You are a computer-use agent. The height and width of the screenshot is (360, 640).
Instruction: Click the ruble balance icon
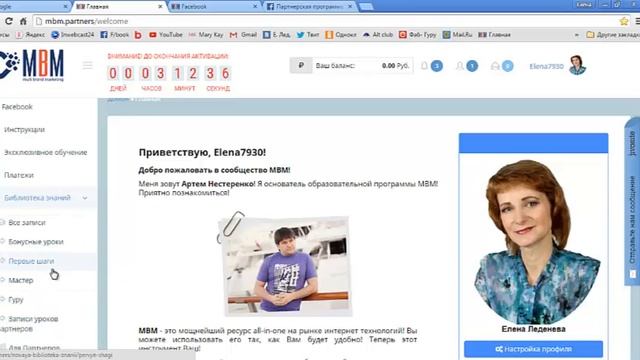point(301,65)
